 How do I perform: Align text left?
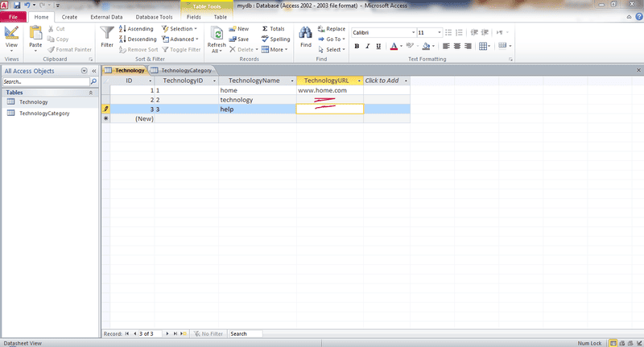pos(446,46)
